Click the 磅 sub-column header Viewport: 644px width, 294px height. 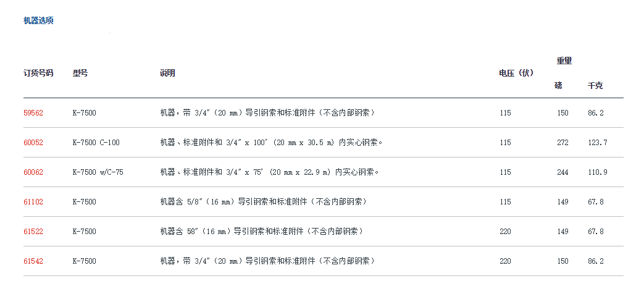tap(558, 85)
